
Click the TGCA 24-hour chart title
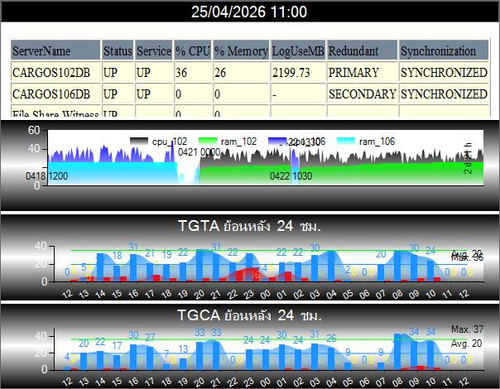click(249, 315)
